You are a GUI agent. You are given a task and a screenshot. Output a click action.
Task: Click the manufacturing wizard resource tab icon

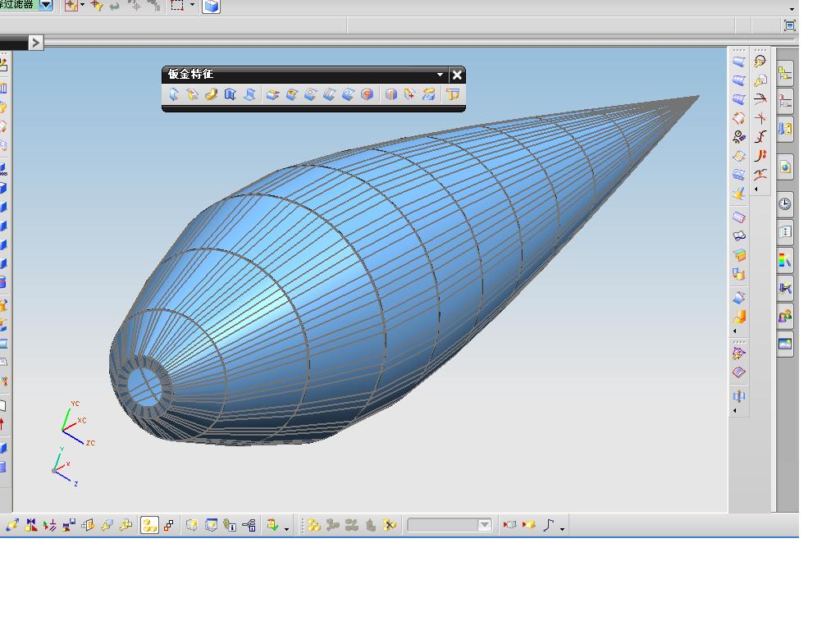[x=785, y=288]
